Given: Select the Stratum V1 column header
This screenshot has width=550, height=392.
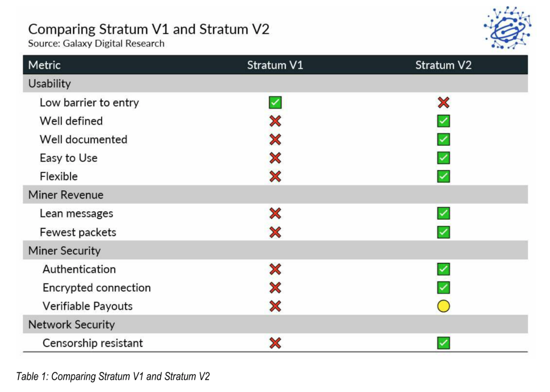Looking at the screenshot, I should (275, 65).
